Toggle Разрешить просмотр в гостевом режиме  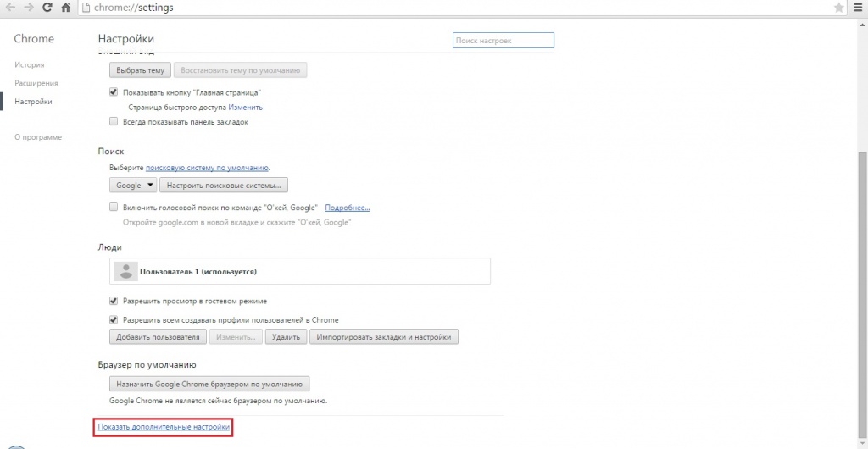point(114,301)
